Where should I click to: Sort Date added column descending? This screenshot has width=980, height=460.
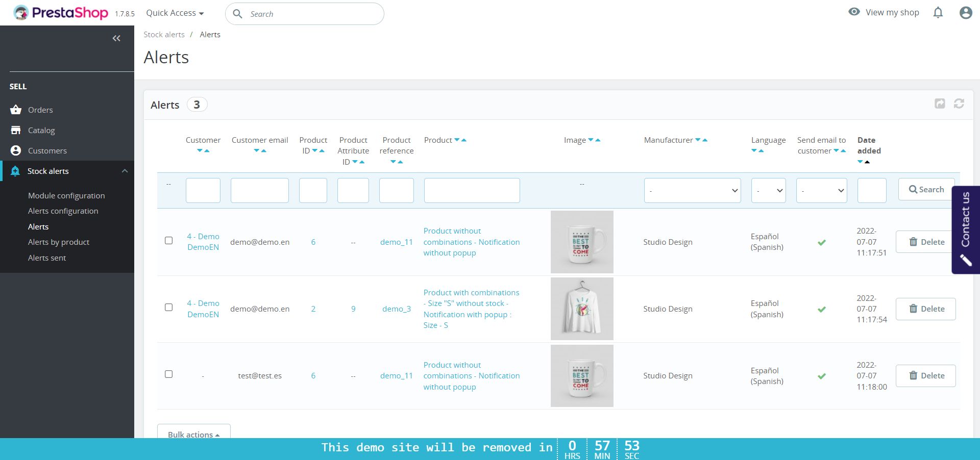[860, 162]
